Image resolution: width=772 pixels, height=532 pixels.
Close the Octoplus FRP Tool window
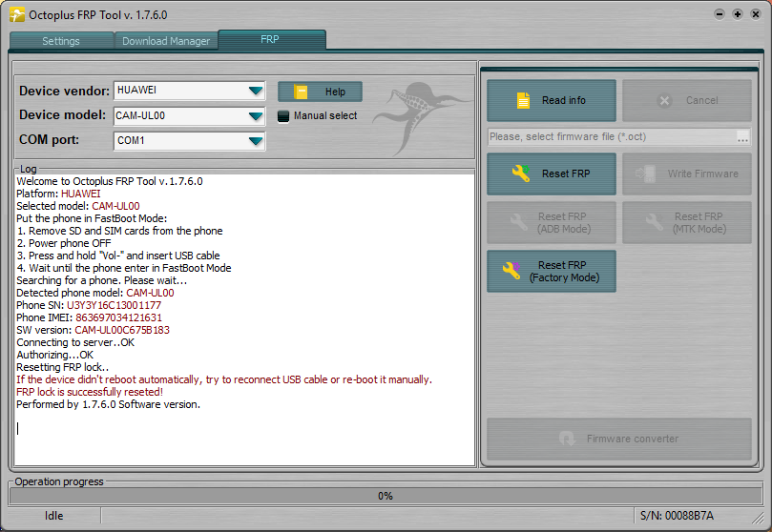coord(756,14)
